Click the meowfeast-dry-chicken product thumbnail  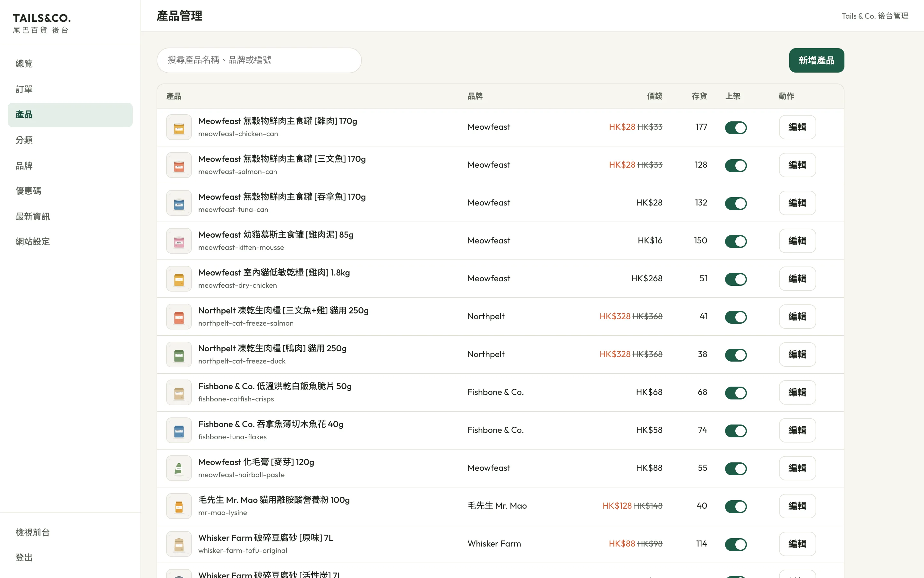pyautogui.click(x=179, y=279)
